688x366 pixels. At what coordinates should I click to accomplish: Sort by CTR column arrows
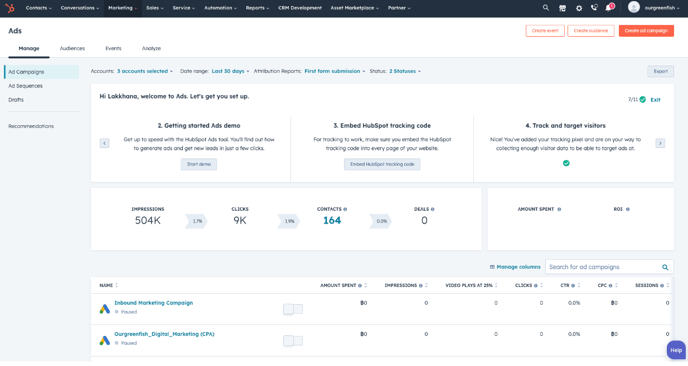click(579, 285)
